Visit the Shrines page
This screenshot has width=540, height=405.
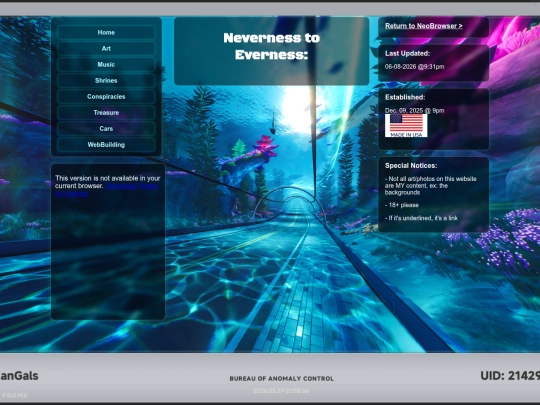tap(106, 81)
